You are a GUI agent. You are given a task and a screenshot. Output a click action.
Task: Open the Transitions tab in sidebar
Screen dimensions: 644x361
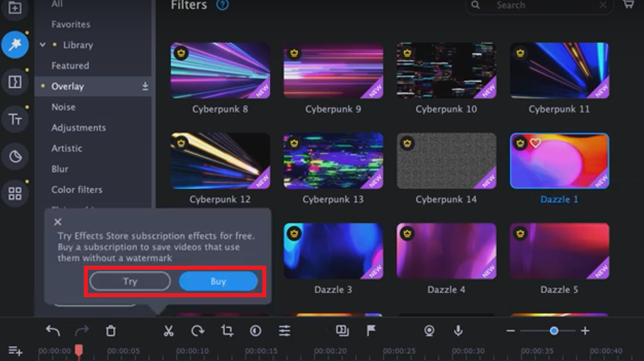[x=15, y=82]
